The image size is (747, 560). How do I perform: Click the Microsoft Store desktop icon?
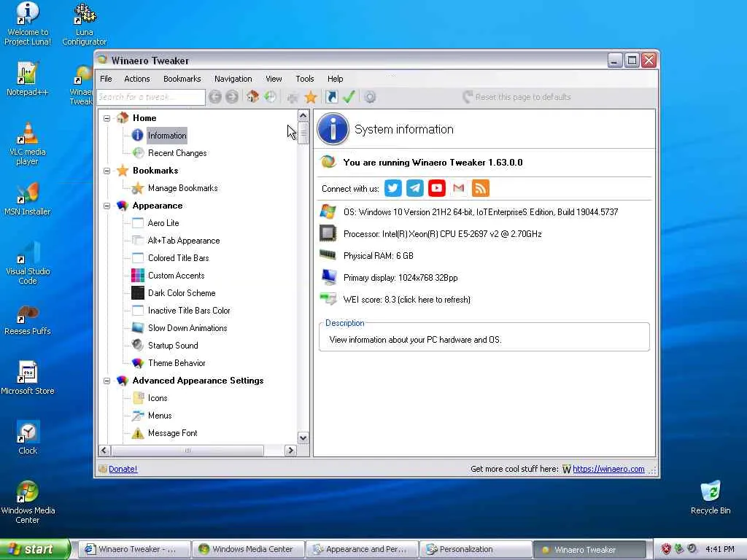[x=28, y=378]
